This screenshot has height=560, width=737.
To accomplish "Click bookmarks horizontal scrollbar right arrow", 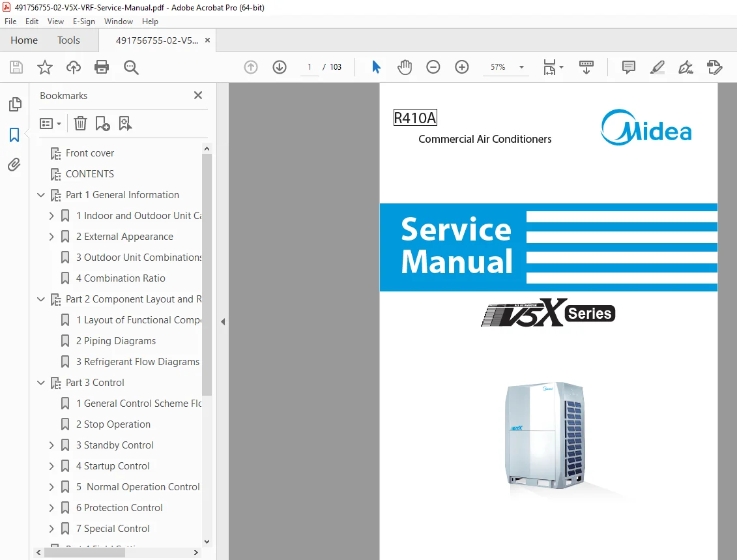I will (196, 552).
